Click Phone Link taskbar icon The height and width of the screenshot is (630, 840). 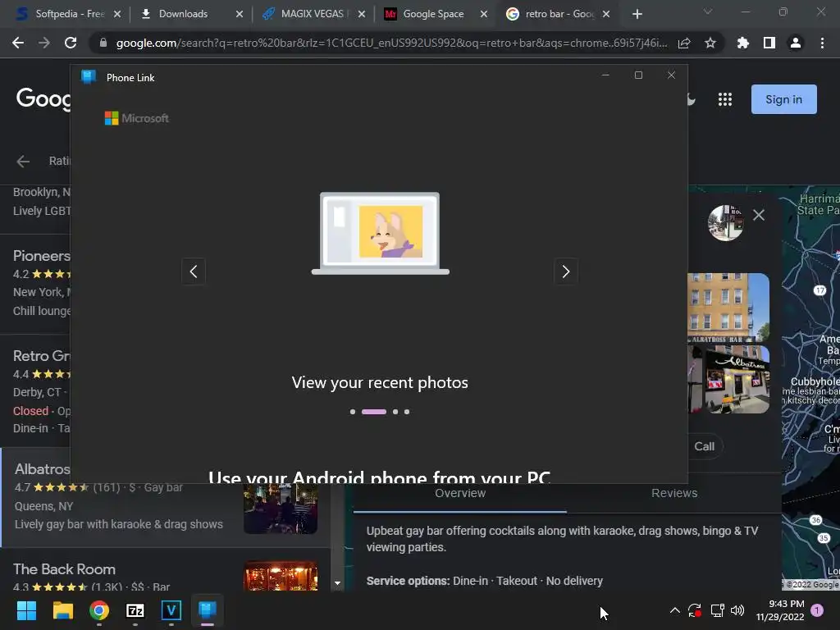[208, 610]
